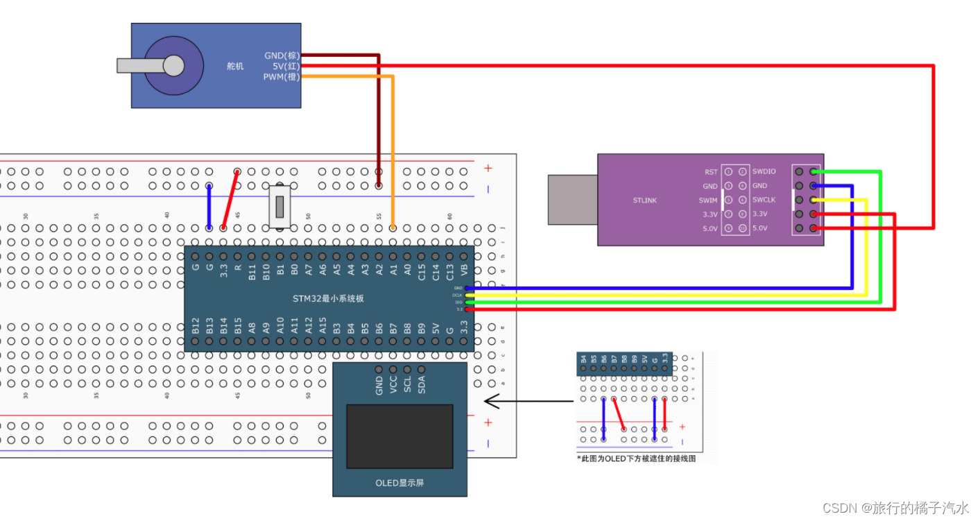The width and height of the screenshot is (980, 521).
Task: Click the 舵机 label on servo
Action: [x=235, y=67]
